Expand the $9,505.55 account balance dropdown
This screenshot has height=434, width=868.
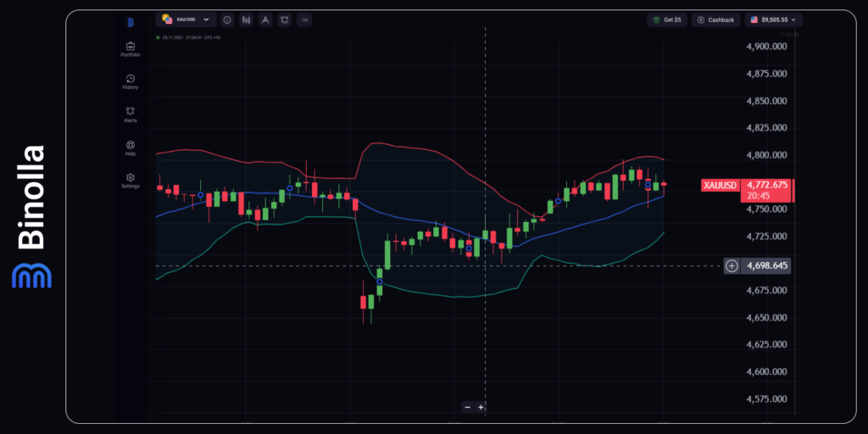(x=773, y=20)
